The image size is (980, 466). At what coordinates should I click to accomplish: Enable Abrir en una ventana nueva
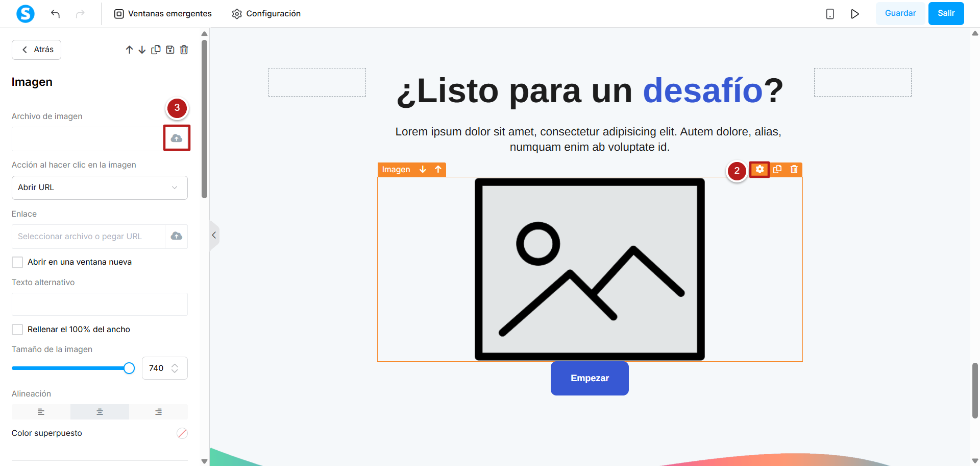pyautogui.click(x=17, y=262)
